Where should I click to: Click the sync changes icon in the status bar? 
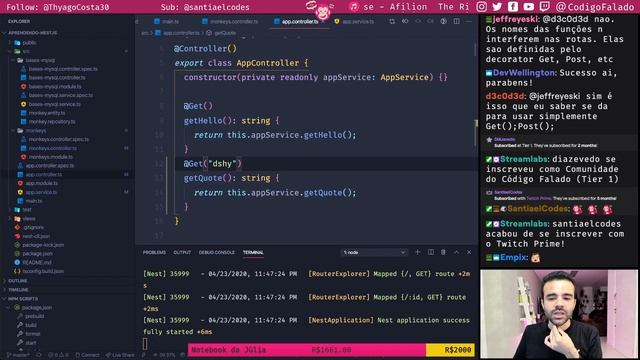39,355
